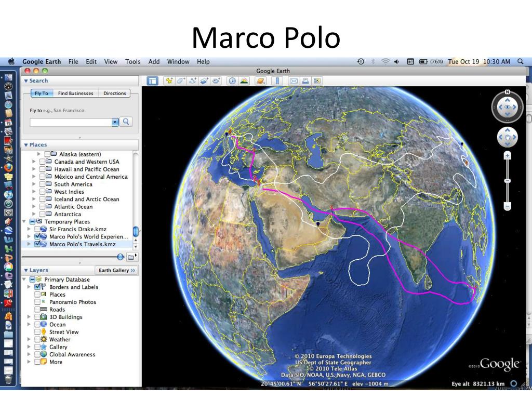The image size is (532, 399).
Task: Click the eye icon in the look joystick
Action: click(507, 107)
